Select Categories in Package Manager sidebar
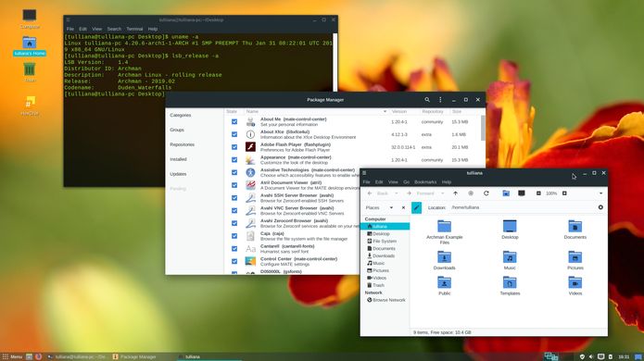 point(181,116)
